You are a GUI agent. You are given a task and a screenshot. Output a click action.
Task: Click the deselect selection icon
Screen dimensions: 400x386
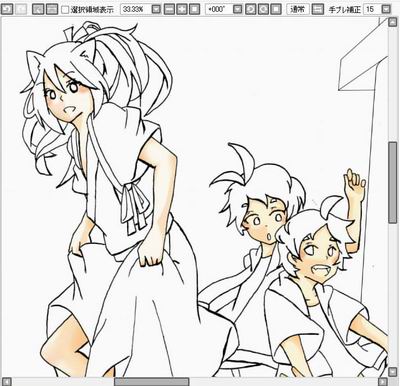(38, 9)
